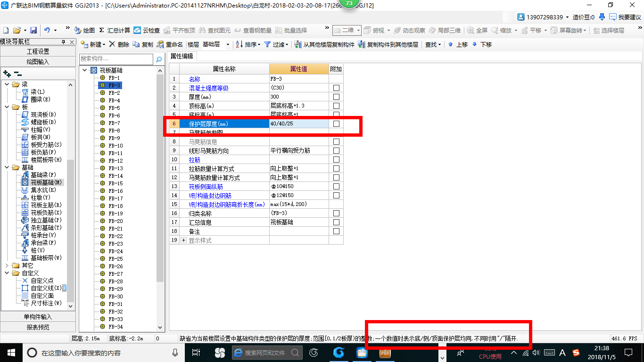This screenshot has width=644, height=362.
Task: Click 保护层厚度 value cell 40/40/25
Action: click(x=299, y=123)
